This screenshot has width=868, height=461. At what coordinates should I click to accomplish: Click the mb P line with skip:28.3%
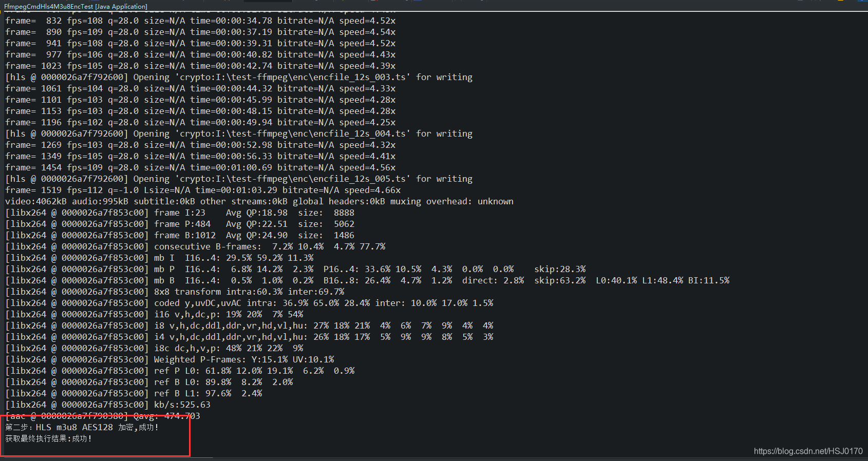coord(295,269)
